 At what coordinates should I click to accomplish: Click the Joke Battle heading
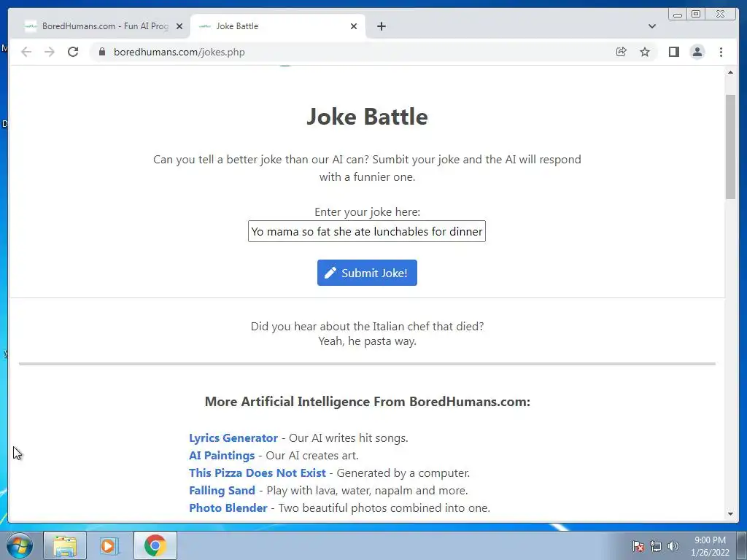(367, 117)
